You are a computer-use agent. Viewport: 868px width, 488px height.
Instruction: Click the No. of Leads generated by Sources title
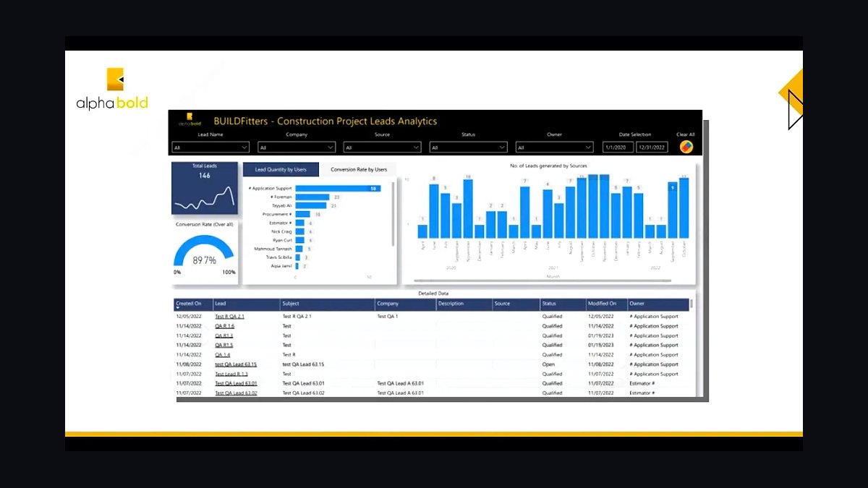click(x=549, y=166)
